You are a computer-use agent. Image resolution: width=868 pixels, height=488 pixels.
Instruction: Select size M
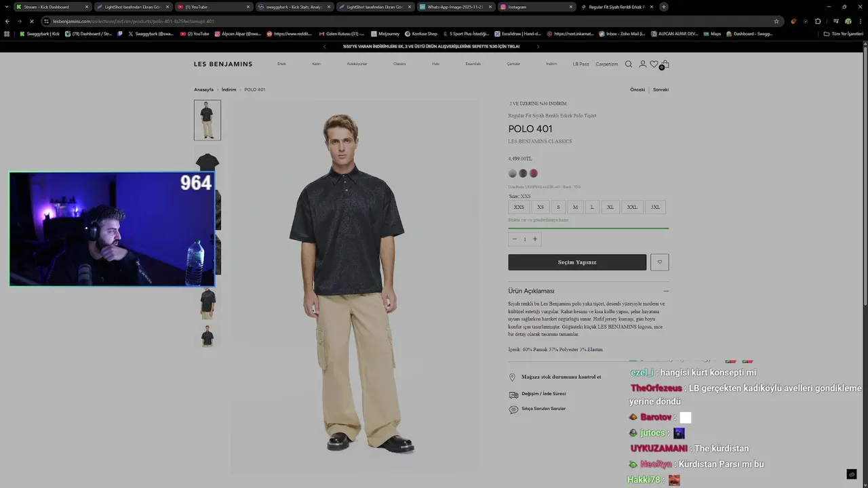pos(575,207)
